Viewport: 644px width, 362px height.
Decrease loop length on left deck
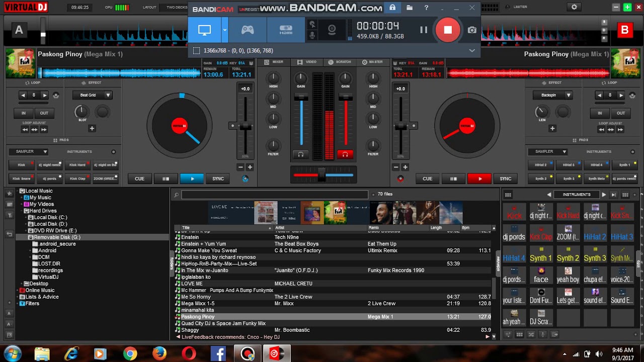tap(23, 95)
